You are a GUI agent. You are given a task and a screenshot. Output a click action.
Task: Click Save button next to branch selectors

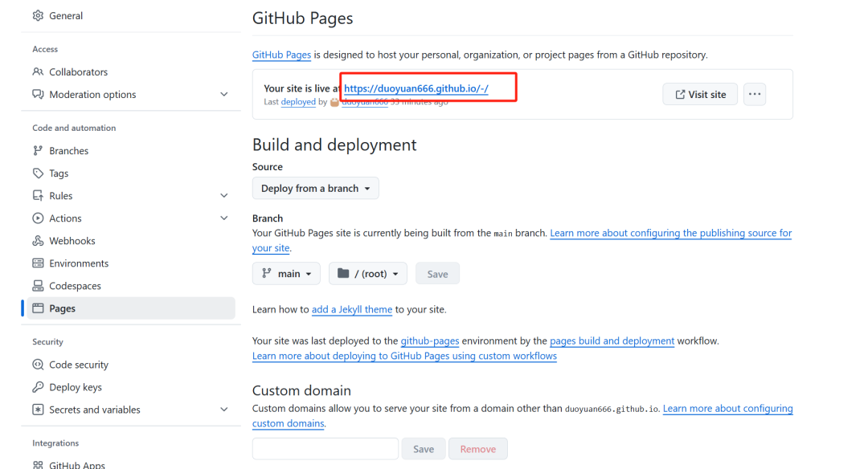[437, 274]
